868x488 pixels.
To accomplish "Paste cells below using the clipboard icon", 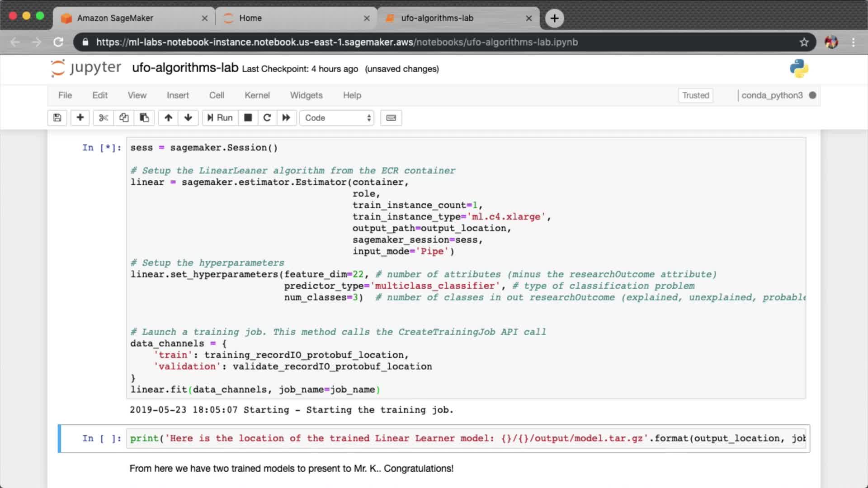I will click(x=144, y=118).
